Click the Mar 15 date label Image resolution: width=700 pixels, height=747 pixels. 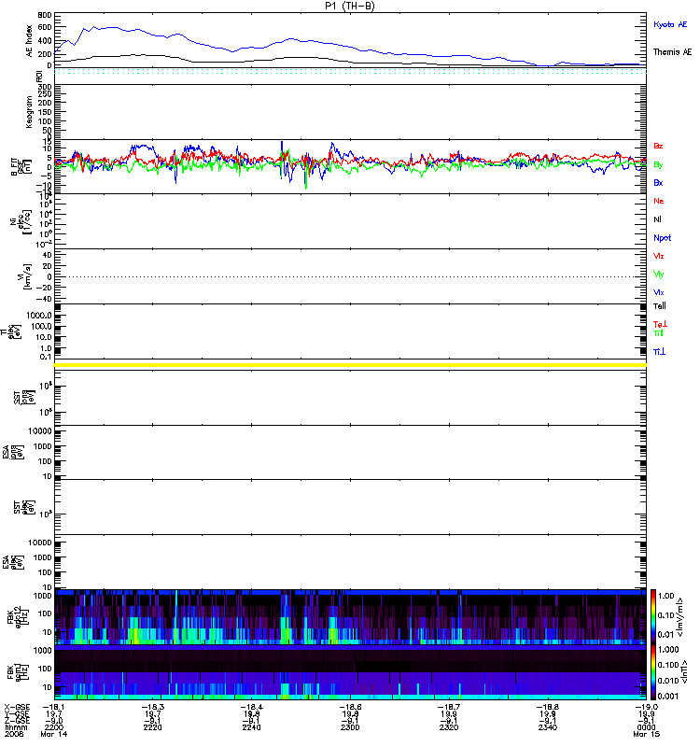(646, 734)
